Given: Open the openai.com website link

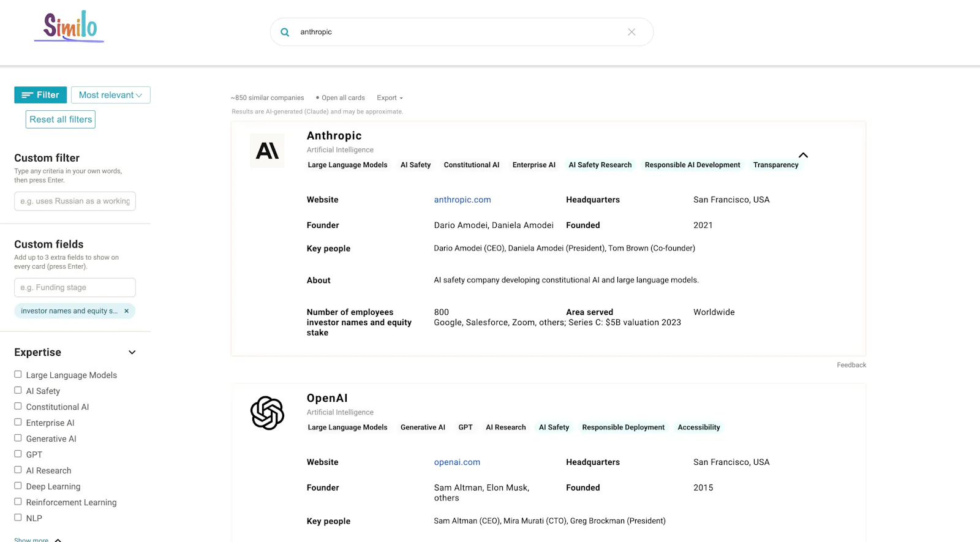Looking at the screenshot, I should coord(457,462).
